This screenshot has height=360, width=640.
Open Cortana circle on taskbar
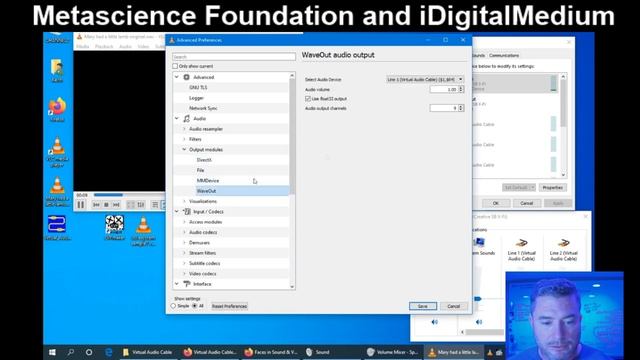[x=89, y=352]
